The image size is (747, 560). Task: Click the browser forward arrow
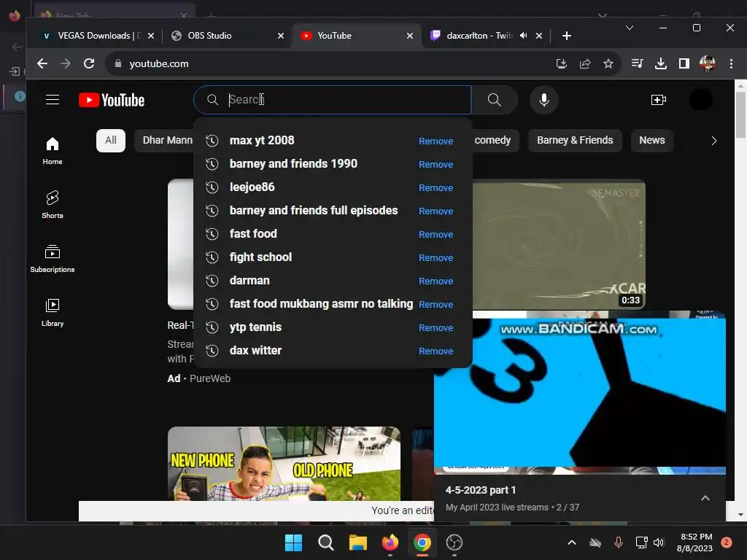point(65,63)
